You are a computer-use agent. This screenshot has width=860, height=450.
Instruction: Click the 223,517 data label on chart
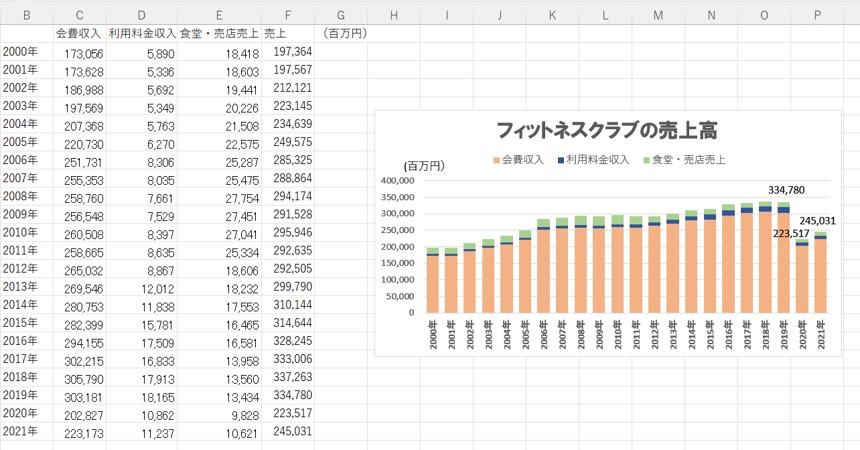[x=791, y=233]
